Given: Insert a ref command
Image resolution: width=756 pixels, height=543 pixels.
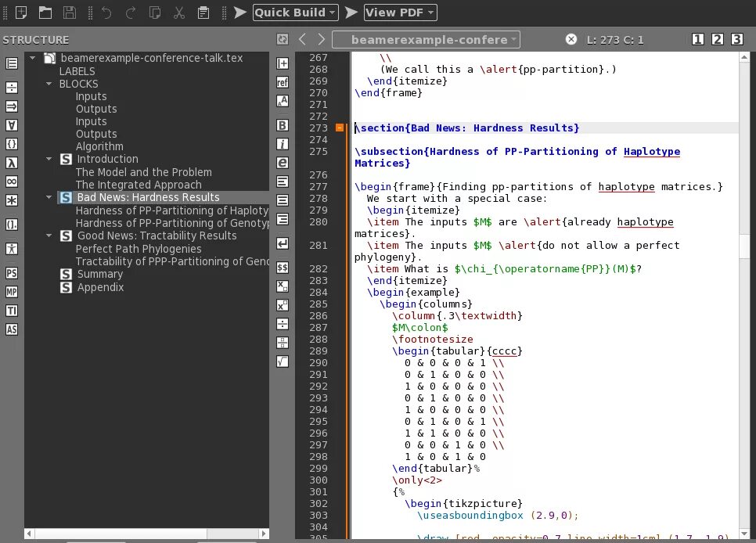Looking at the screenshot, I should pyautogui.click(x=283, y=82).
